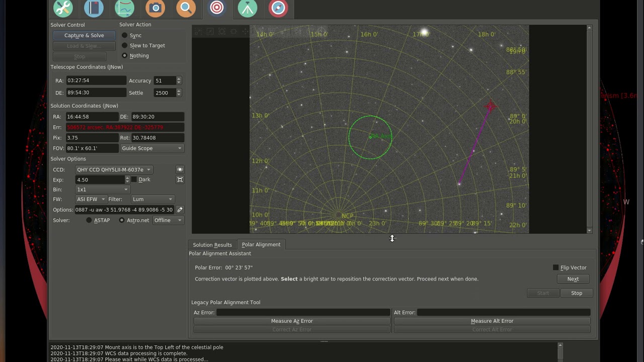
Task: Click the "Mount axis is to the Top Left" log line
Action: (x=137, y=347)
